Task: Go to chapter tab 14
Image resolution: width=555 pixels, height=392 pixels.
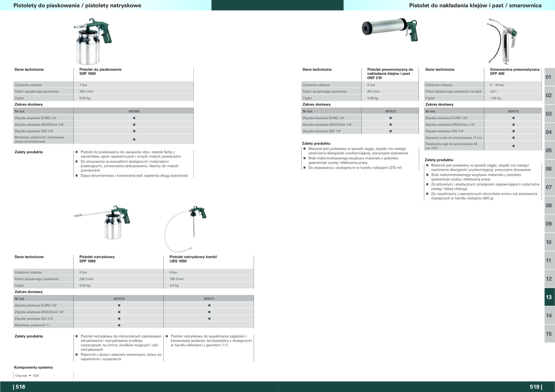Action: tap(549, 315)
